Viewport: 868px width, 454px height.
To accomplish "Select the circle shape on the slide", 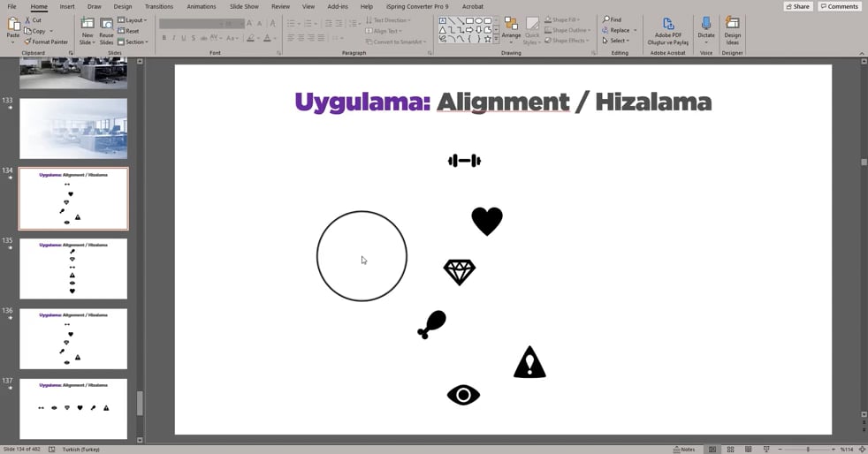I will pos(362,256).
